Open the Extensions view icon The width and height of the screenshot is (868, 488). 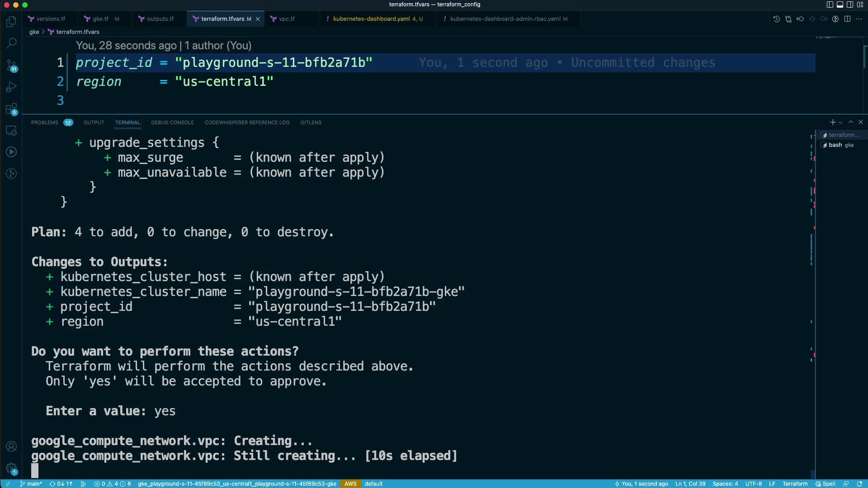[x=11, y=109]
